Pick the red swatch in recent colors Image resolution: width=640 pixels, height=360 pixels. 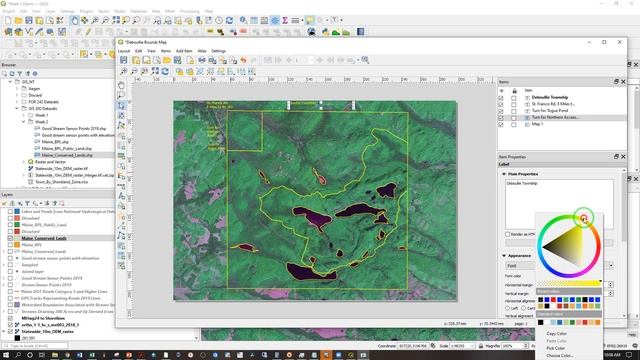tap(553, 300)
